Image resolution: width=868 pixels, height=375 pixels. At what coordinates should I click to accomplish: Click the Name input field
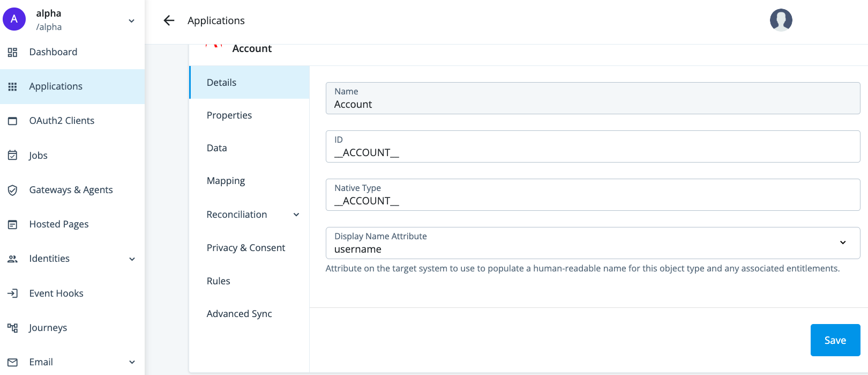(x=593, y=98)
